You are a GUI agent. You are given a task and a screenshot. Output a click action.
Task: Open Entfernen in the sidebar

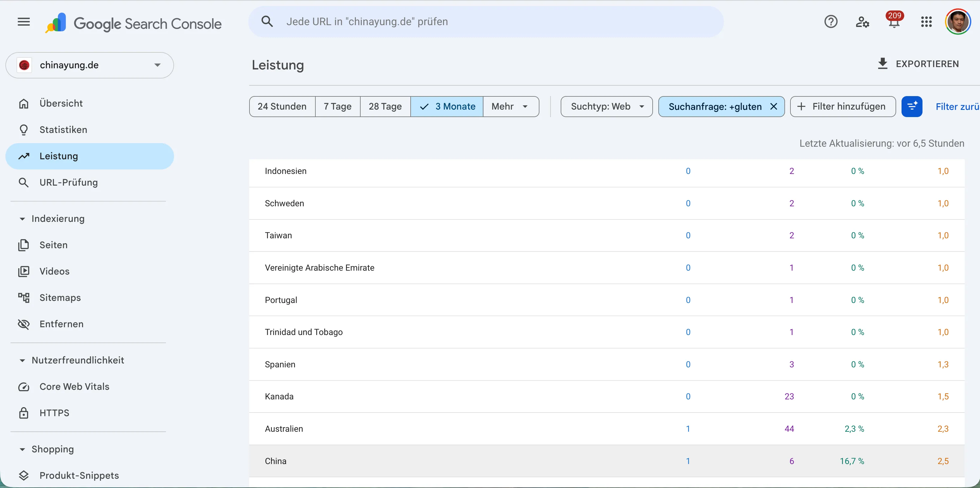pyautogui.click(x=90, y=324)
